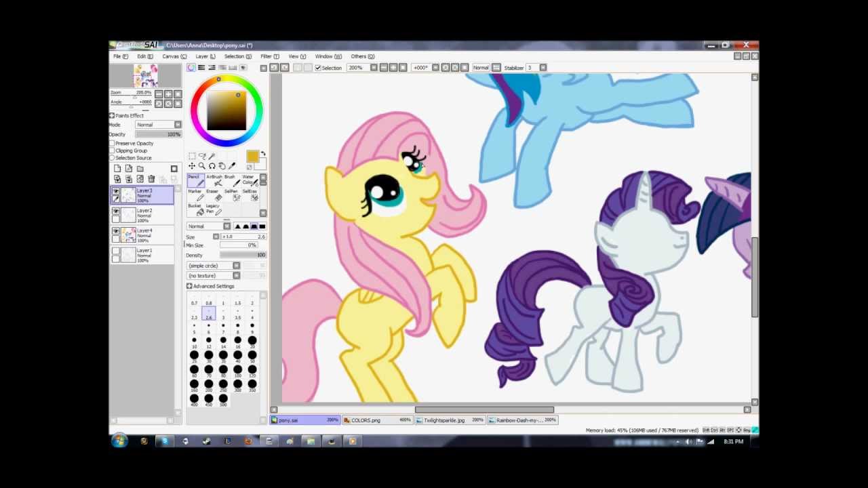The image size is (868, 488).
Task: Switch to COLORS.png document tab
Action: 377,420
